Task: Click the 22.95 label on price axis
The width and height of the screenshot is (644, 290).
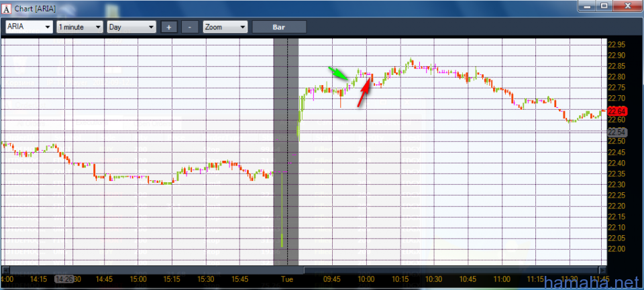Action: (616, 44)
